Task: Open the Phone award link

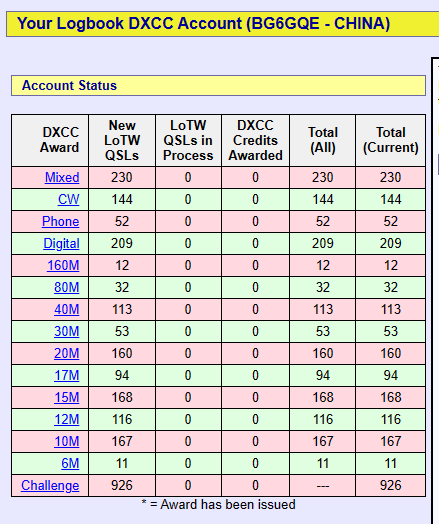Action: coord(60,222)
